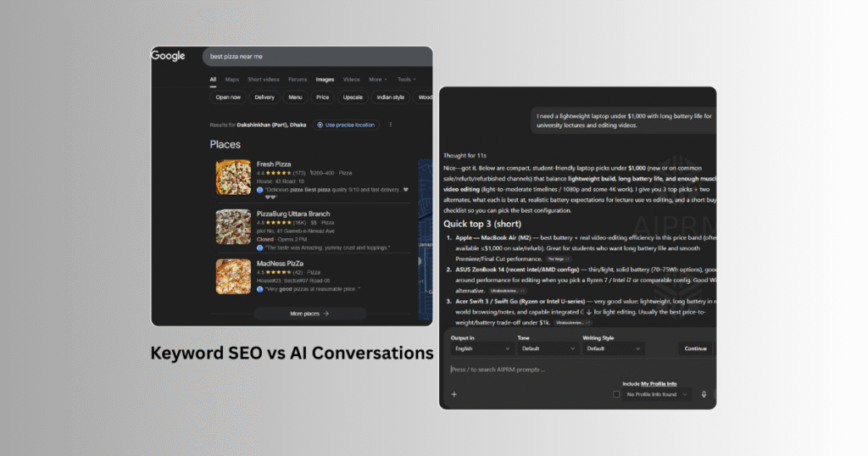
Task: Select the Maps search tab
Action: point(232,80)
